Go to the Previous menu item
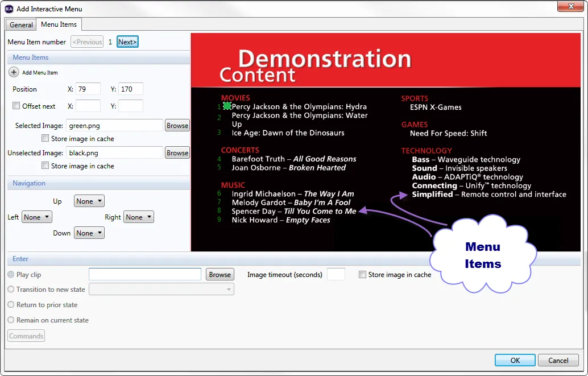588x376 pixels. click(x=88, y=42)
